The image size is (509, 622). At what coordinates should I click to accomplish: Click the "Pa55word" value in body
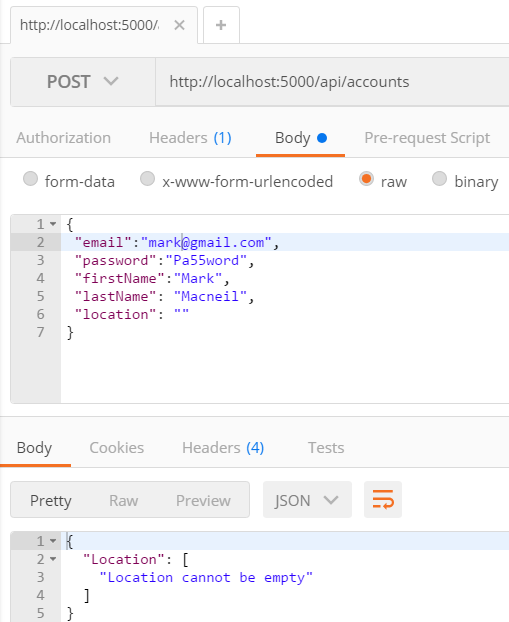206,260
